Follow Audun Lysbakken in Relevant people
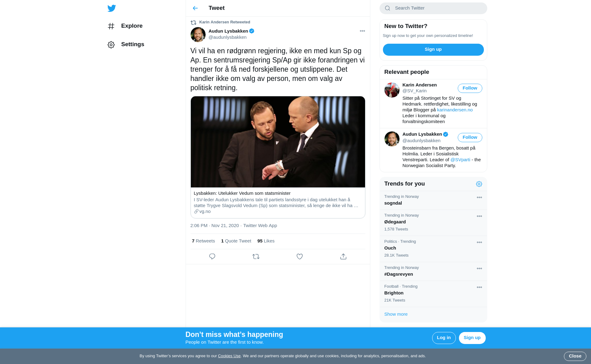Image resolution: width=591 pixels, height=364 pixels. click(x=470, y=138)
